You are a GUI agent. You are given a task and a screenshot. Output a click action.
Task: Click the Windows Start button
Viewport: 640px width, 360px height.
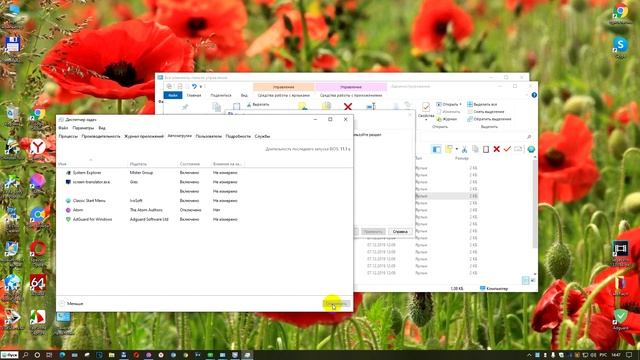pyautogui.click(x=9, y=355)
